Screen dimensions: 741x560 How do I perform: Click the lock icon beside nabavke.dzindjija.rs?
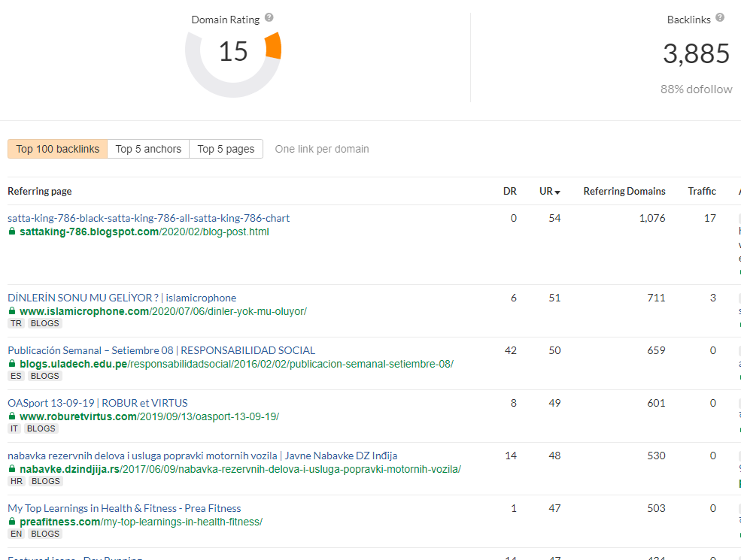pos(12,469)
